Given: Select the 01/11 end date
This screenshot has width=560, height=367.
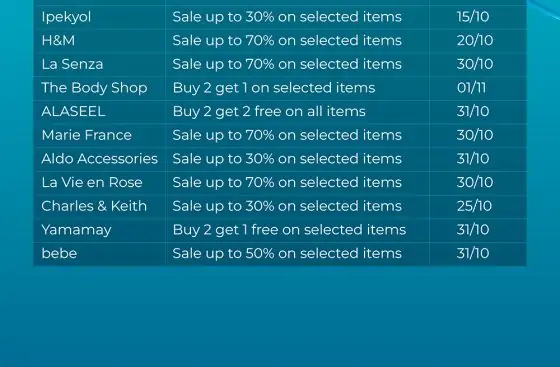Looking at the screenshot, I should click(471, 88).
